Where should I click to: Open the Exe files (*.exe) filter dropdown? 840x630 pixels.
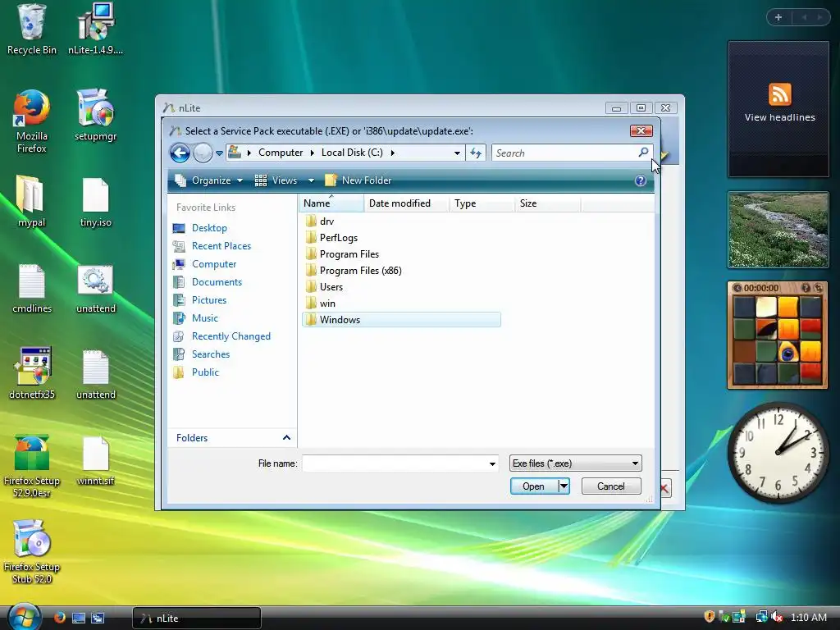575,463
